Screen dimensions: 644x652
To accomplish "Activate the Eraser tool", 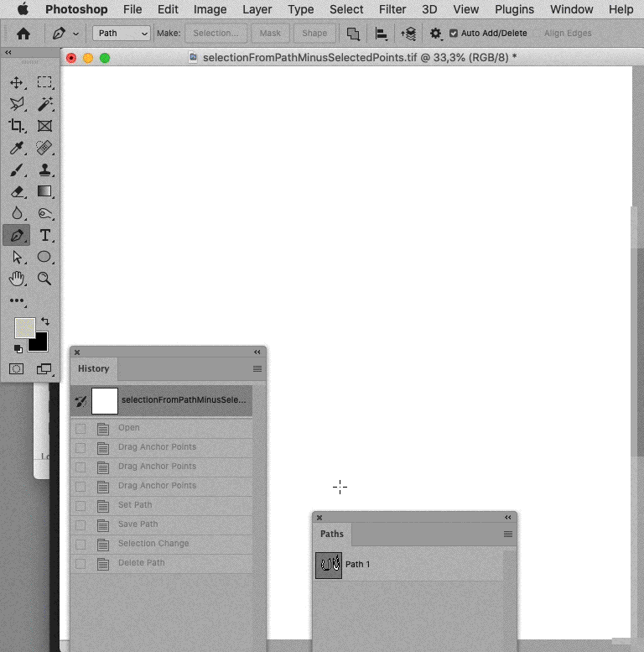I will point(17,191).
